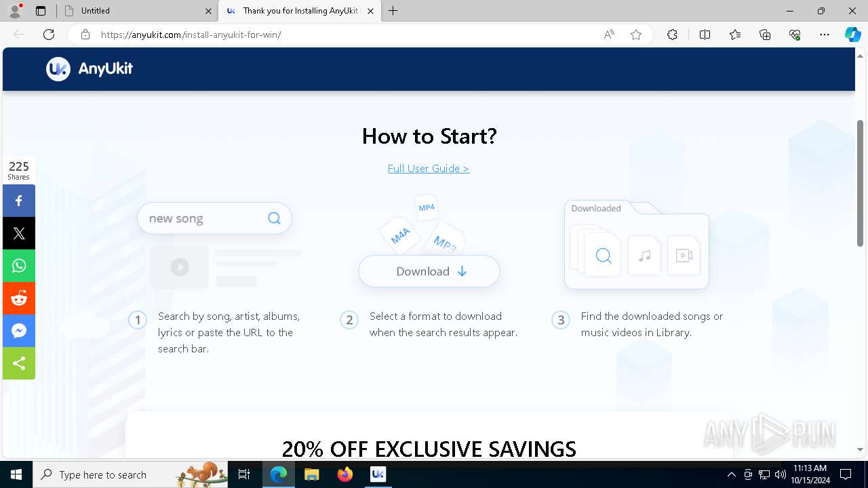The width and height of the screenshot is (868, 488).
Task: Open a new browser tab
Action: click(393, 11)
